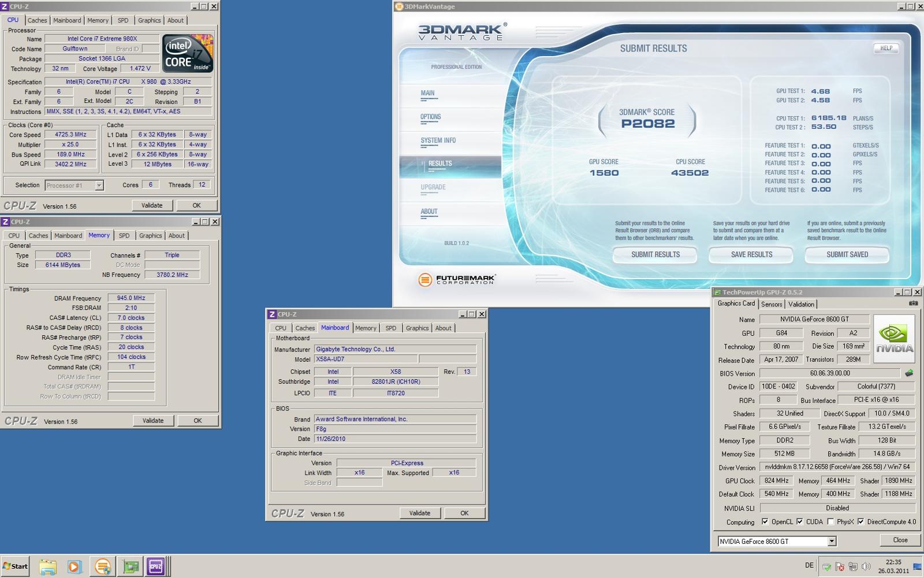Click the CPU name field Intel Core i7 Extreme 980X
The width and height of the screenshot is (924, 578).
tap(102, 39)
